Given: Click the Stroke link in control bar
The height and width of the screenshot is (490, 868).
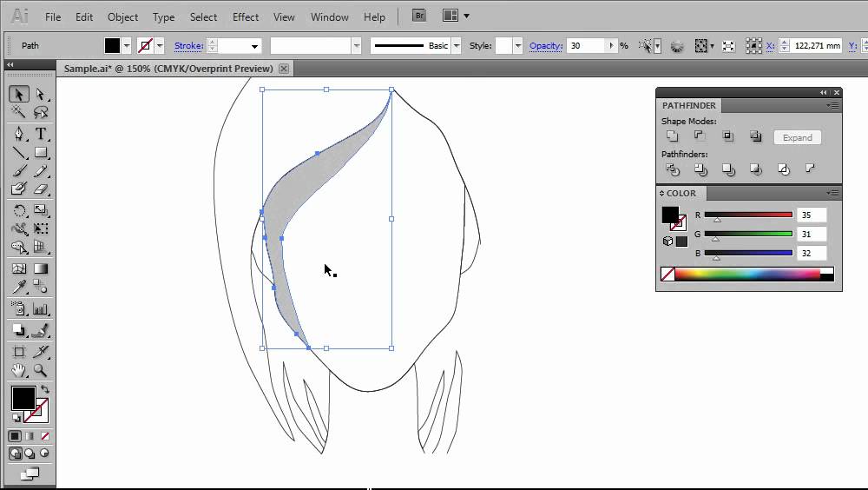Looking at the screenshot, I should point(188,46).
